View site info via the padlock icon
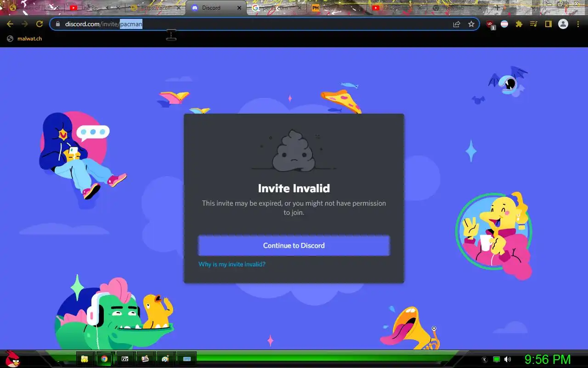This screenshot has width=588, height=368. (x=58, y=24)
